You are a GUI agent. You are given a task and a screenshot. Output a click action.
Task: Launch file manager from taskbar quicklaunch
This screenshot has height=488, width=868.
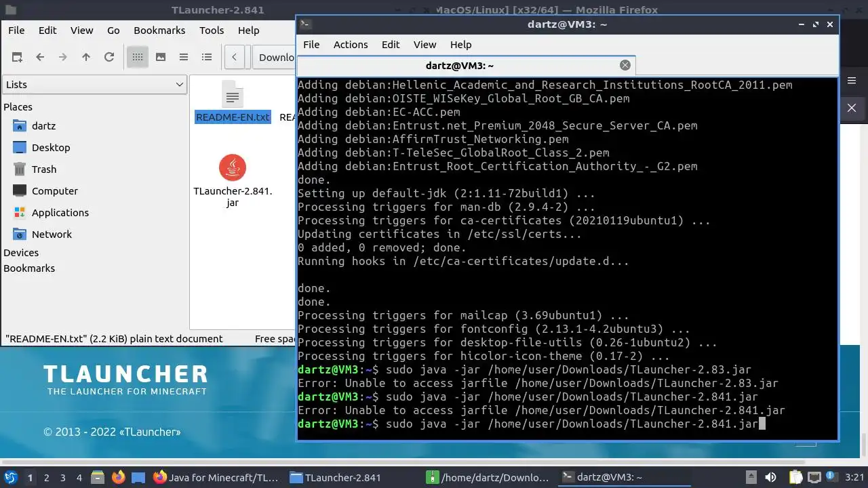(98, 477)
